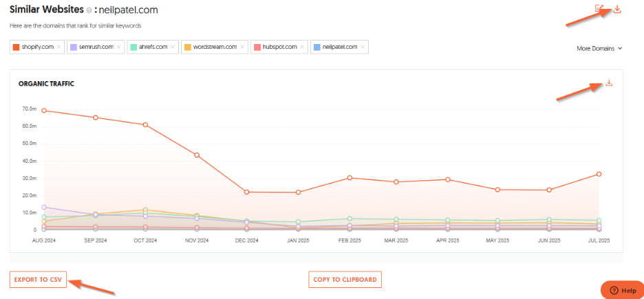644x299 pixels.
Task: Click the info icon beside Similar Websites
Action: click(89, 11)
